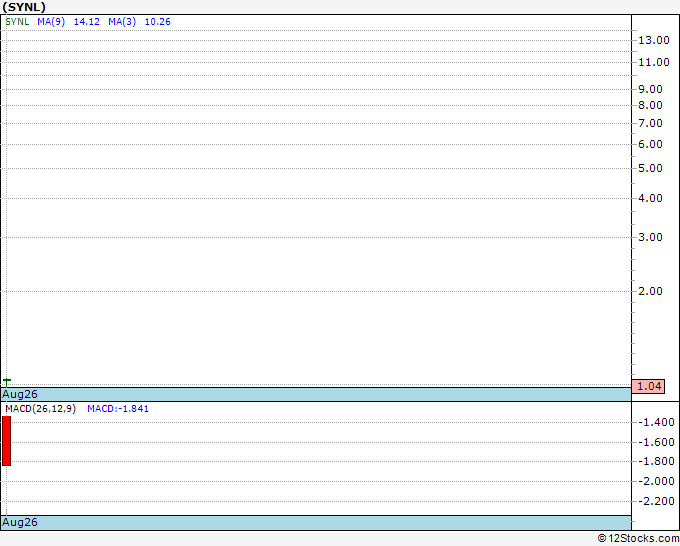The height and width of the screenshot is (546, 680).
Task: Open the 12Stocks.com copyright link
Action: [638, 539]
